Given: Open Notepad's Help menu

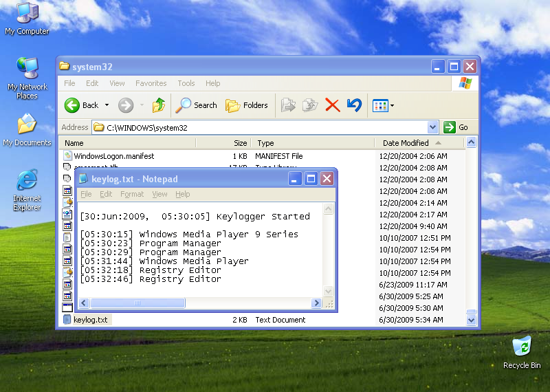Looking at the screenshot, I should tap(183, 194).
